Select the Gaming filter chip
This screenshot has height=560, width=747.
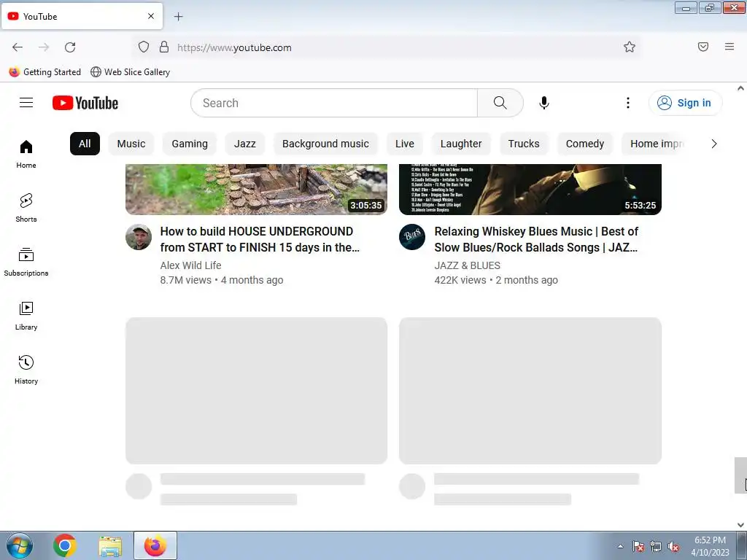[190, 144]
